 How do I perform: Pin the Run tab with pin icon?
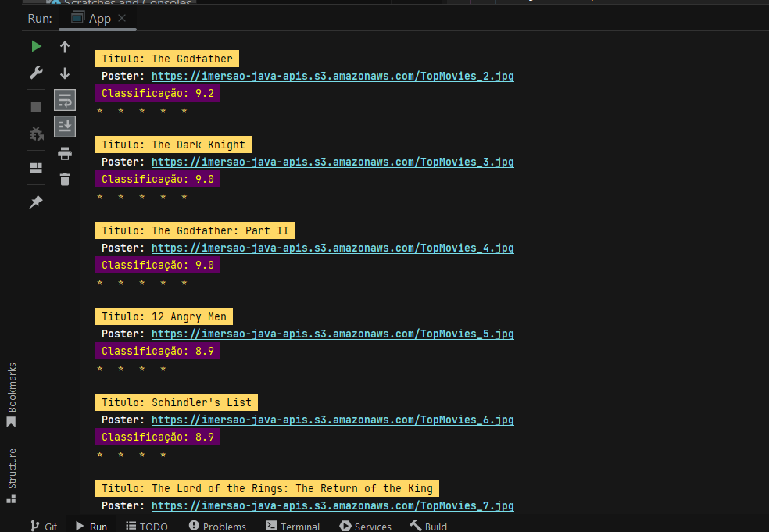point(36,202)
